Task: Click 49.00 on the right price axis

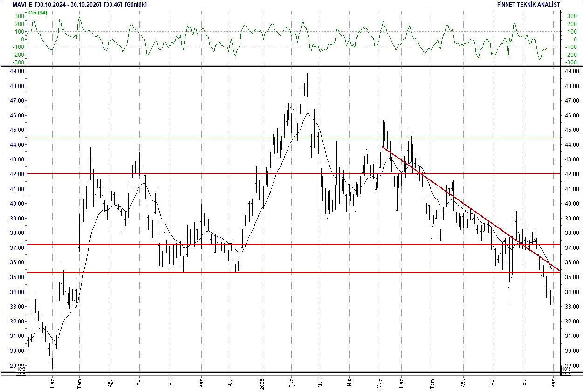Action: [x=571, y=71]
